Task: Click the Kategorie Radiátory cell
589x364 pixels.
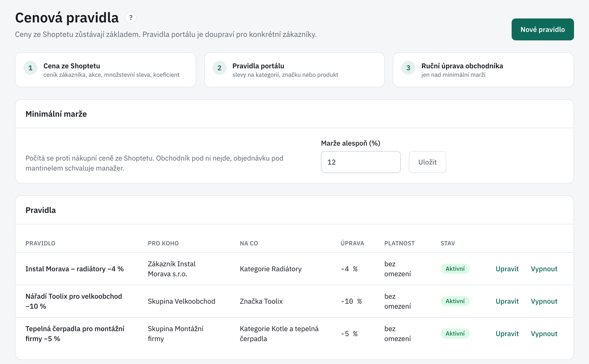Action: coord(271,269)
